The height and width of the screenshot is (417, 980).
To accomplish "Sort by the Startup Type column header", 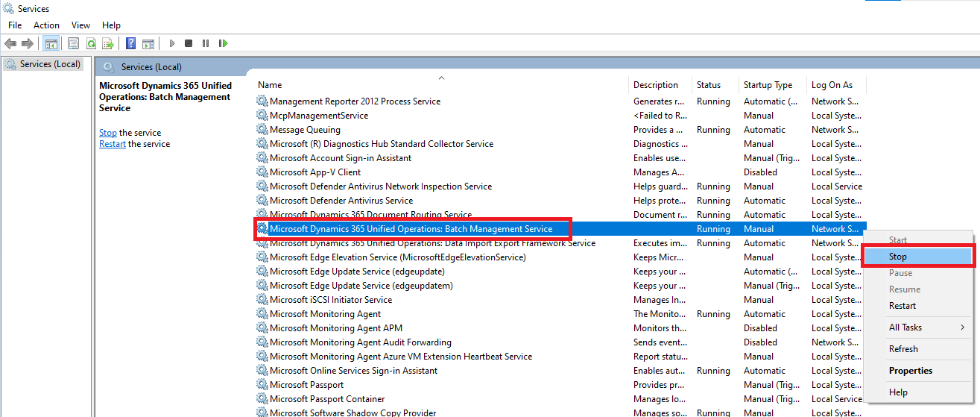I will click(x=768, y=85).
